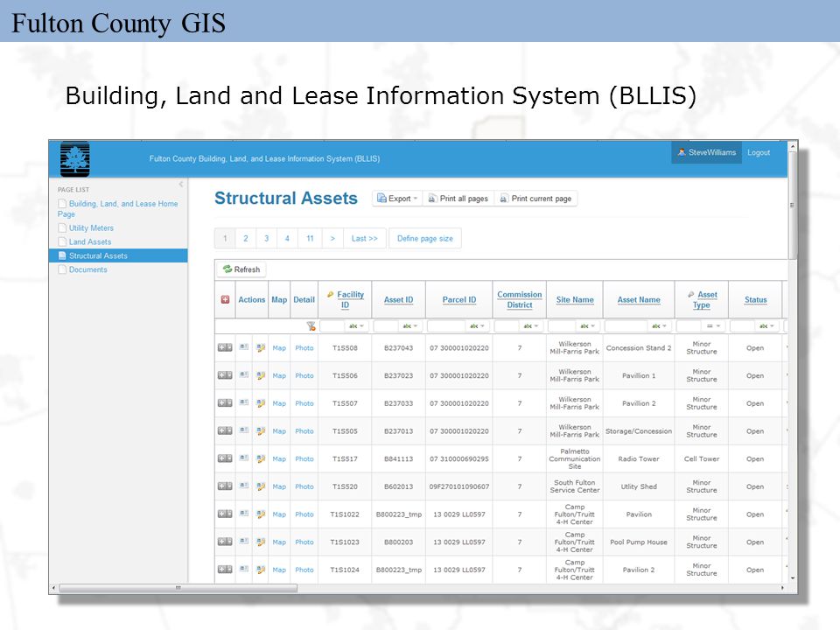Click the edit record icon for T1S506 row

click(261, 375)
